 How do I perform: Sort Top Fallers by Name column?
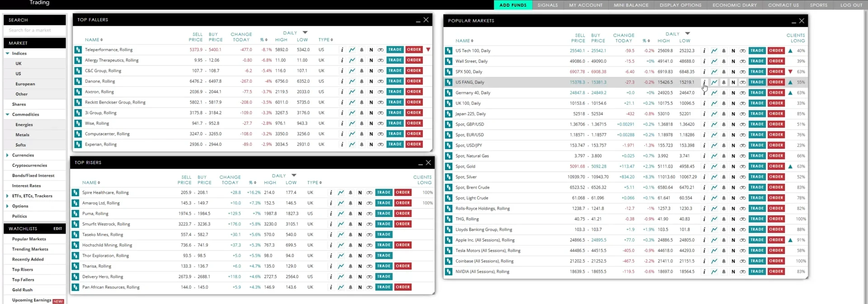(x=94, y=40)
